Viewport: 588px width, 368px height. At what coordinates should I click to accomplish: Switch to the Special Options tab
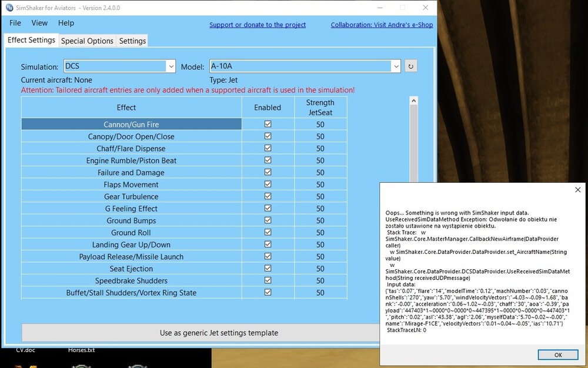click(87, 41)
